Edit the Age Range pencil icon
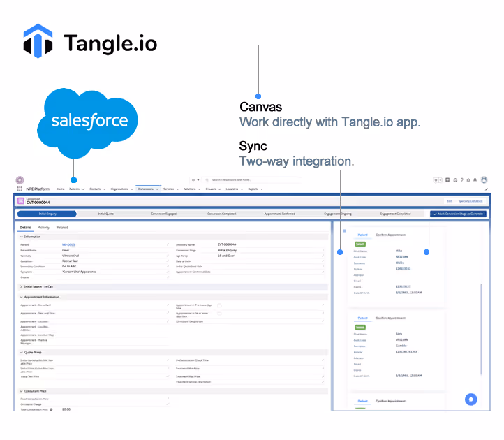 [323, 256]
